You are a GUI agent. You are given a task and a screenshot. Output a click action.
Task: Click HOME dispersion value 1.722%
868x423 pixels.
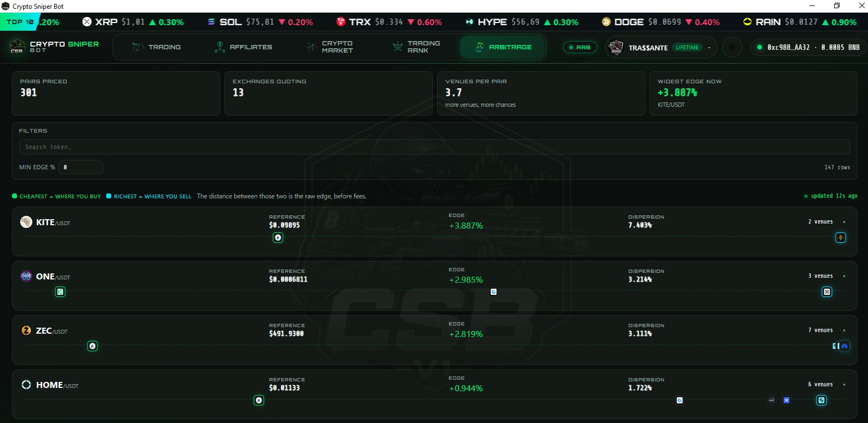[x=640, y=388]
